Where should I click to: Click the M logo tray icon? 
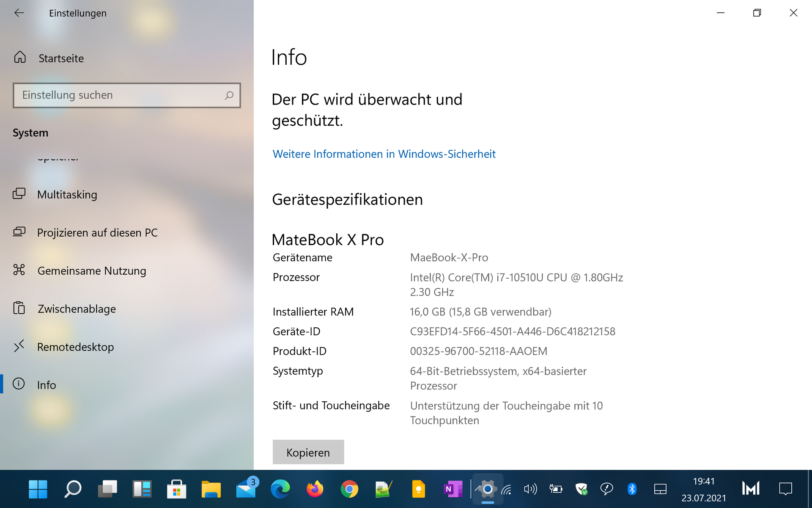pos(751,489)
